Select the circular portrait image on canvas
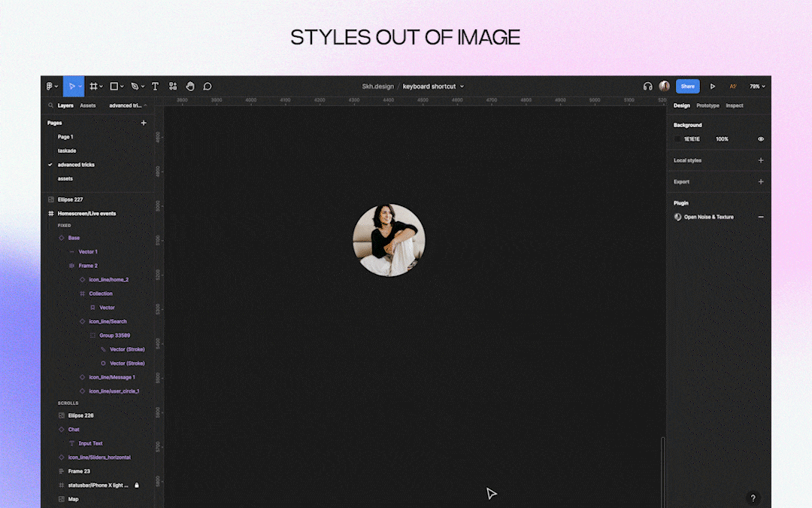The image size is (812, 508). [389, 240]
